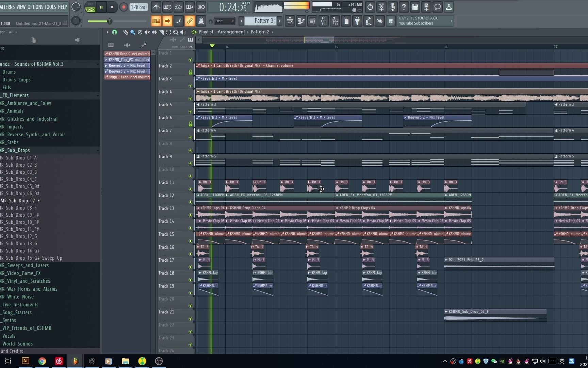Click the tempo 128.000 field
Viewport: 588px width, 368px height.
[138, 7]
